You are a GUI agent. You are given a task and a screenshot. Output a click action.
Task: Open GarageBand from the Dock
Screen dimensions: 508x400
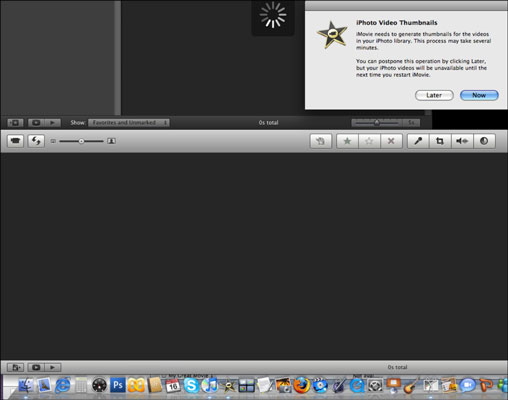pos(412,386)
